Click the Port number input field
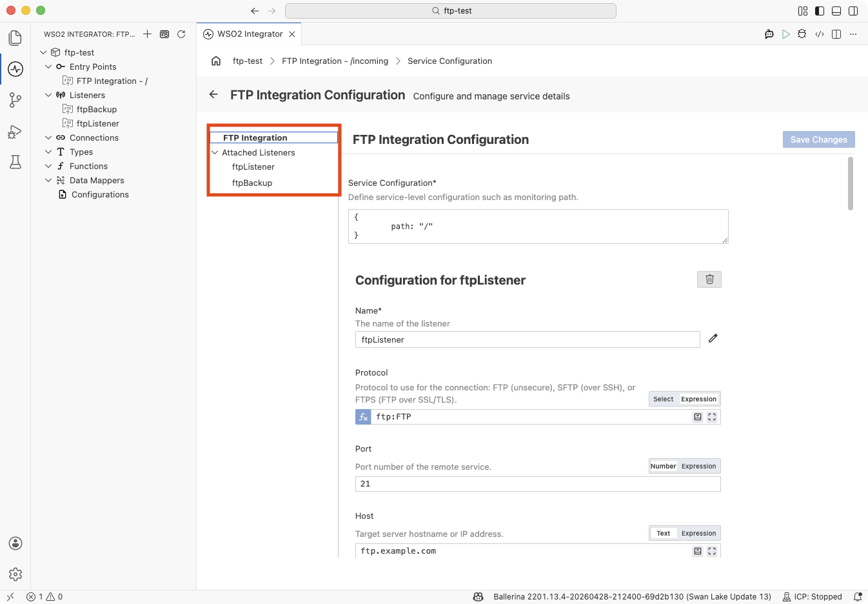Screen dimensions: 868x604 pos(538,484)
